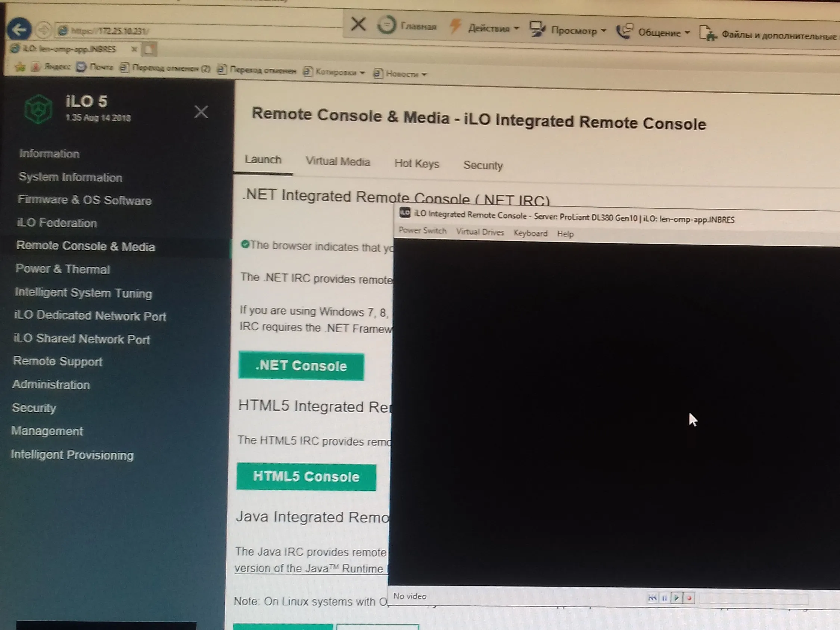Open a new browser tab

(149, 49)
